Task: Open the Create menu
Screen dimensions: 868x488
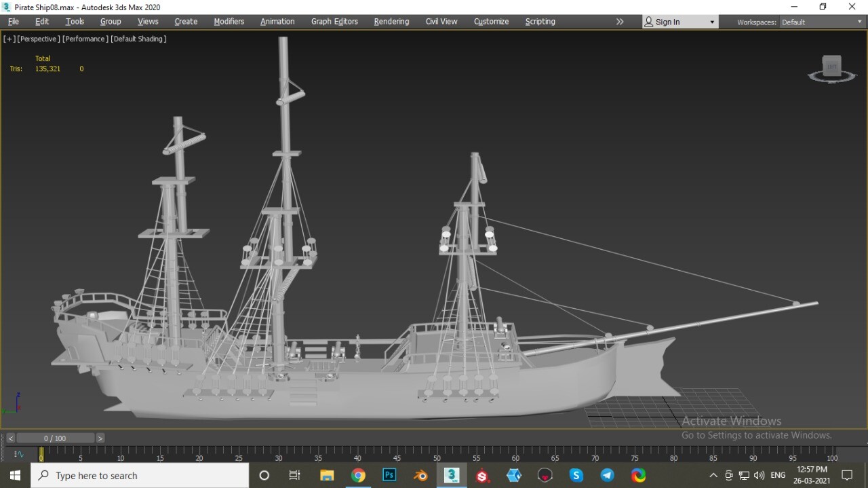Action: 186,22
